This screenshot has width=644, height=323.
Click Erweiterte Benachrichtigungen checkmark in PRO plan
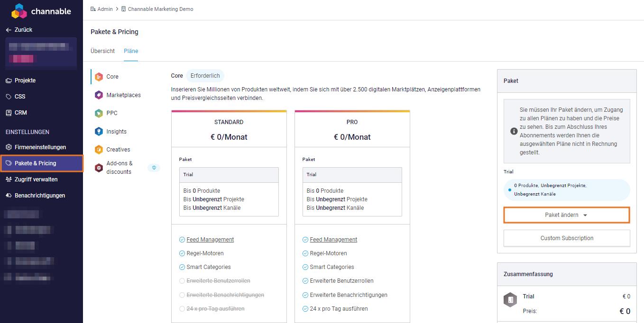(305, 295)
